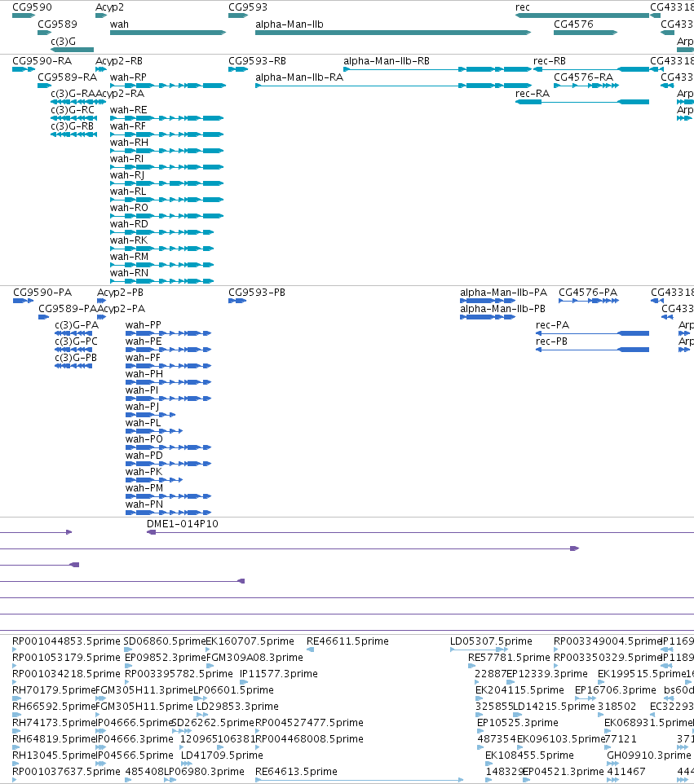The width and height of the screenshot is (694, 784).
Task: Select EST GH09910.3prime label
Action: click(x=648, y=755)
